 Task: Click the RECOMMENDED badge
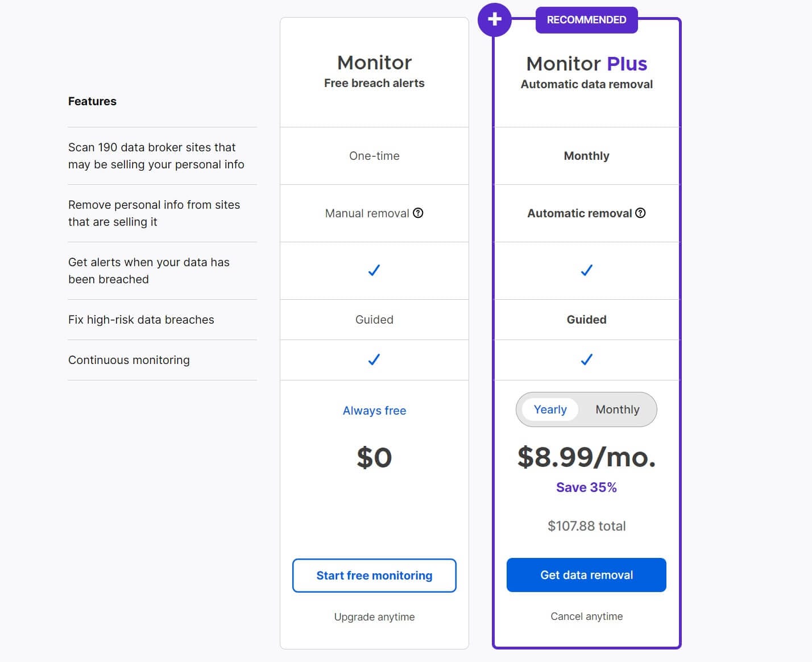(x=586, y=19)
